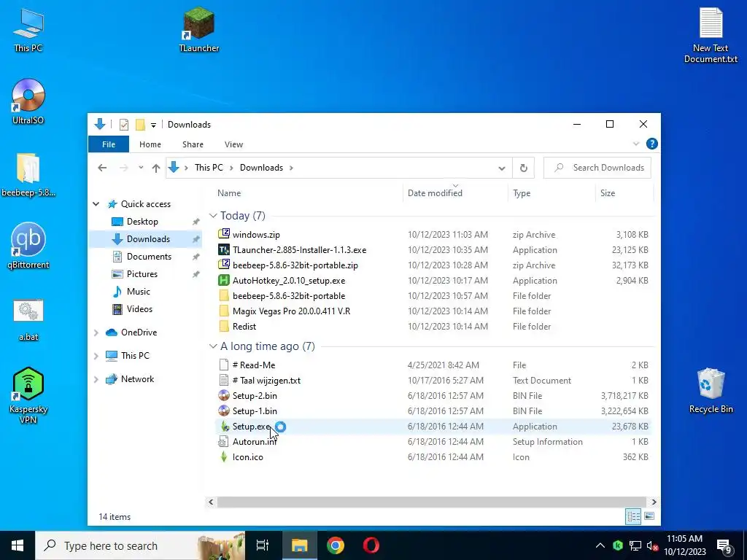Open Task View on the taskbar
747x560 pixels.
point(263,545)
